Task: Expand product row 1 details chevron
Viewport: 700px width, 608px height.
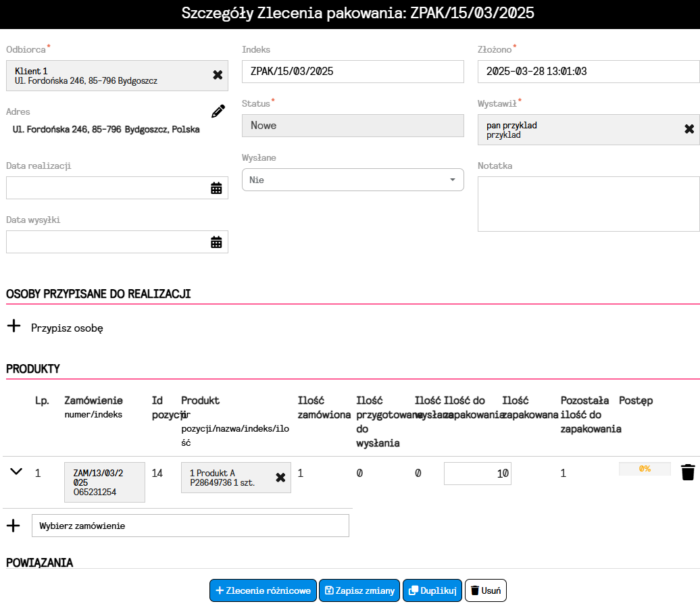Action: [16, 472]
